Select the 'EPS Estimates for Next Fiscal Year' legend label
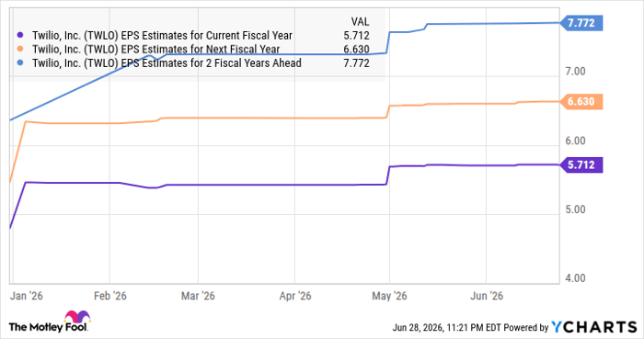 pyautogui.click(x=156, y=50)
